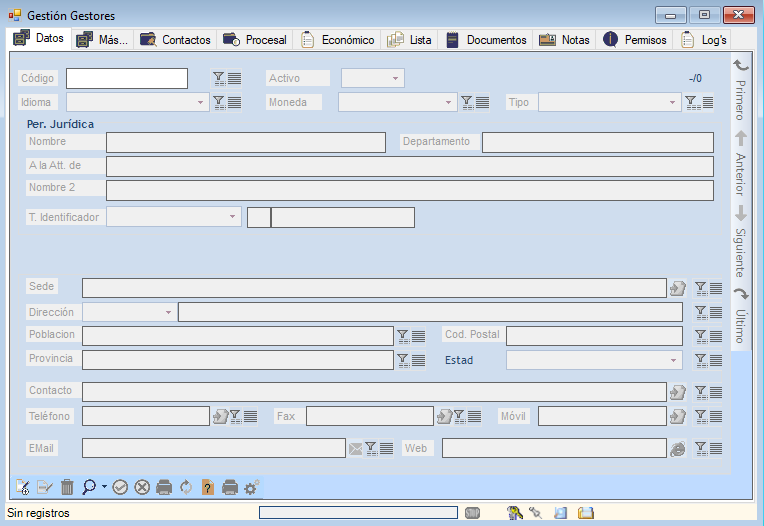Click the question mark help icon
The image size is (764, 526).
pos(208,487)
